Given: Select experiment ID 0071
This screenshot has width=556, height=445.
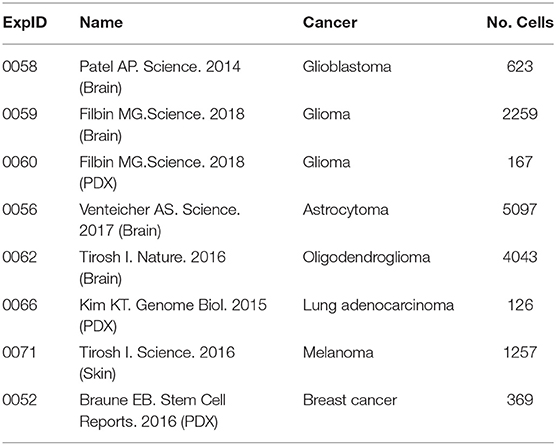Looking at the screenshot, I should pos(19,352).
